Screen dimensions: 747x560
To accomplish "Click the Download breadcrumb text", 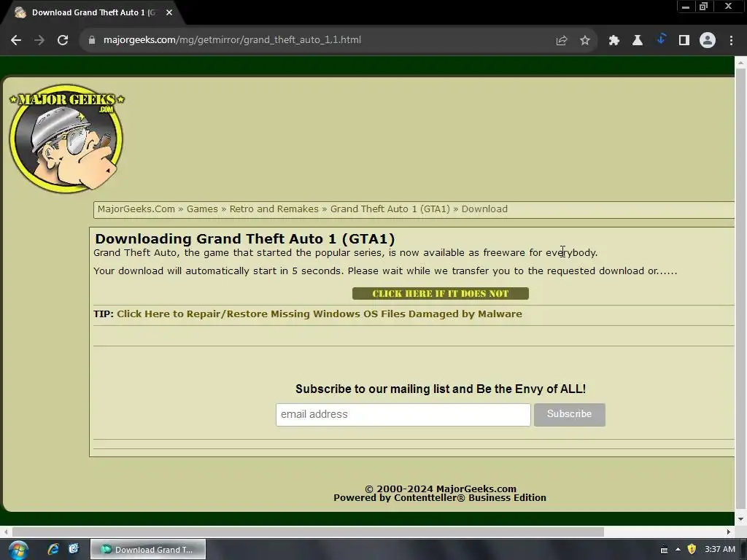I will 484,209.
